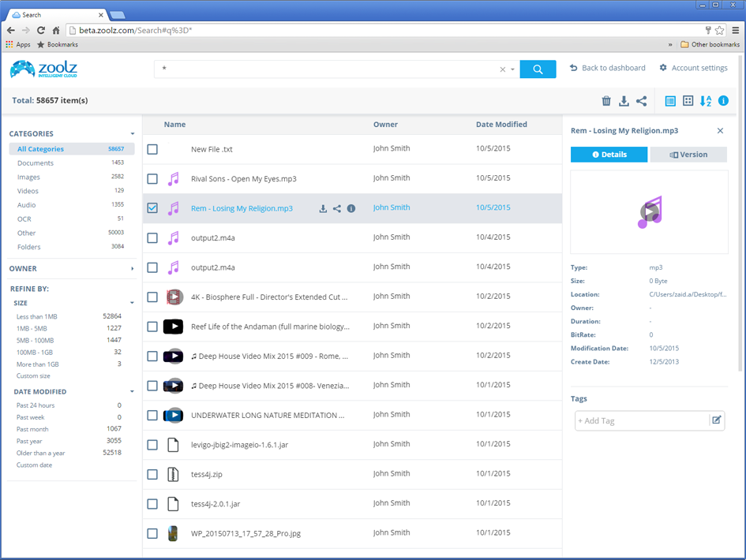746x560 pixels.
Task: Click the edit tag pencil icon
Action: (x=717, y=420)
